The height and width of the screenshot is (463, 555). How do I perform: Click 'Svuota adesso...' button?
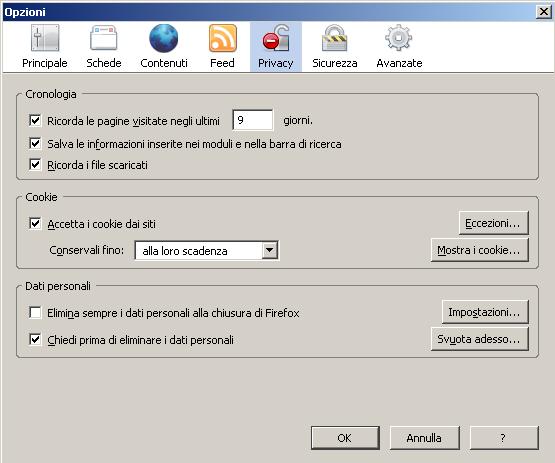click(x=480, y=339)
